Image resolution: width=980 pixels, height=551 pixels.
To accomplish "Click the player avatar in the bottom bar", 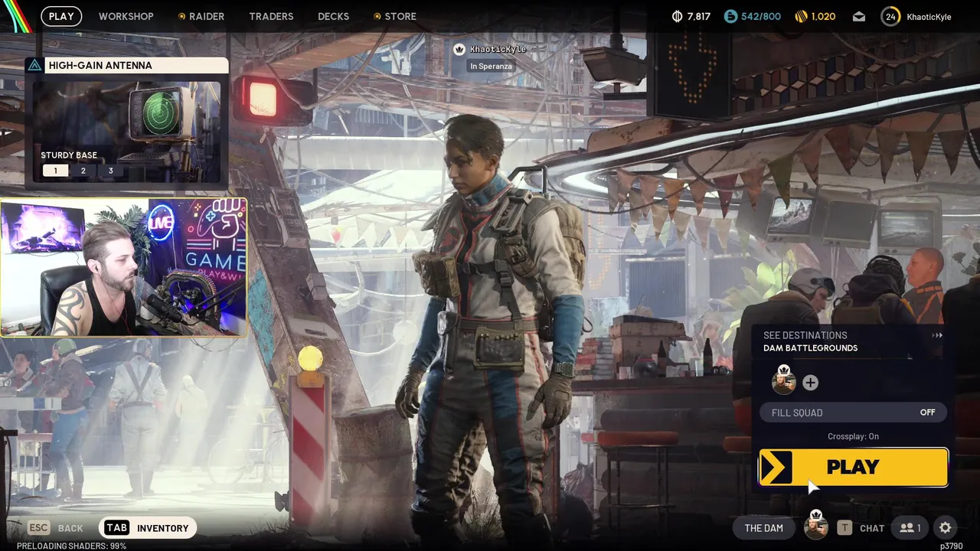I will (x=816, y=527).
